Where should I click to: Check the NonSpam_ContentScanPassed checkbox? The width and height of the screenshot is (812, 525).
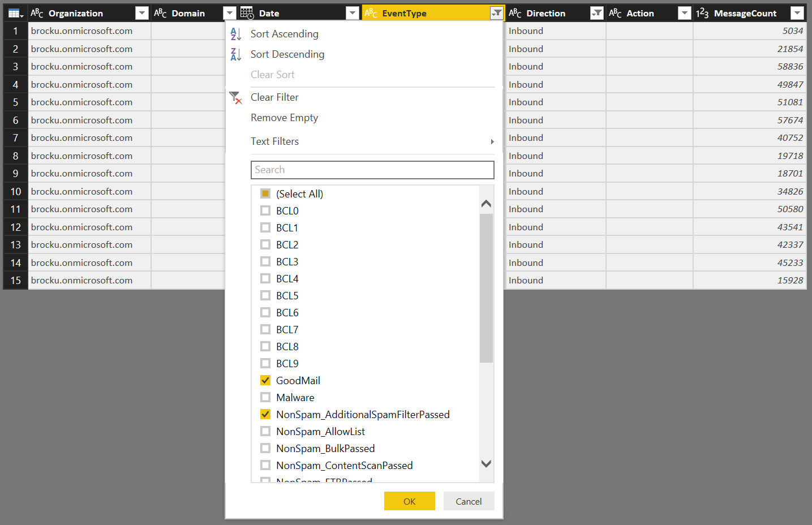coord(265,465)
